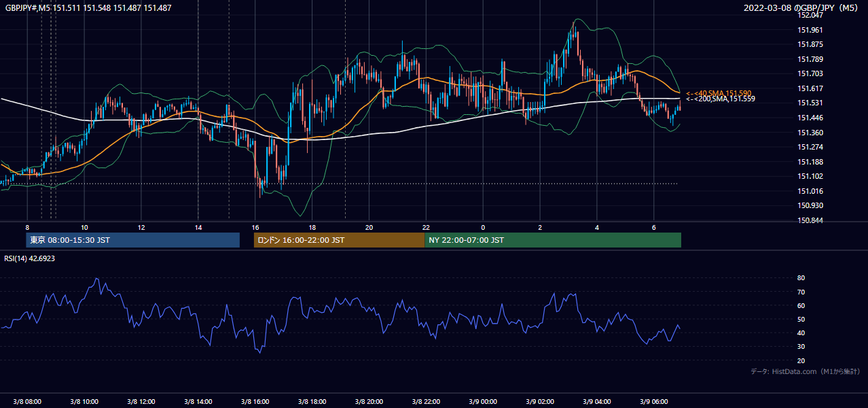Click the 151.360 price axis label

pyautogui.click(x=811, y=133)
